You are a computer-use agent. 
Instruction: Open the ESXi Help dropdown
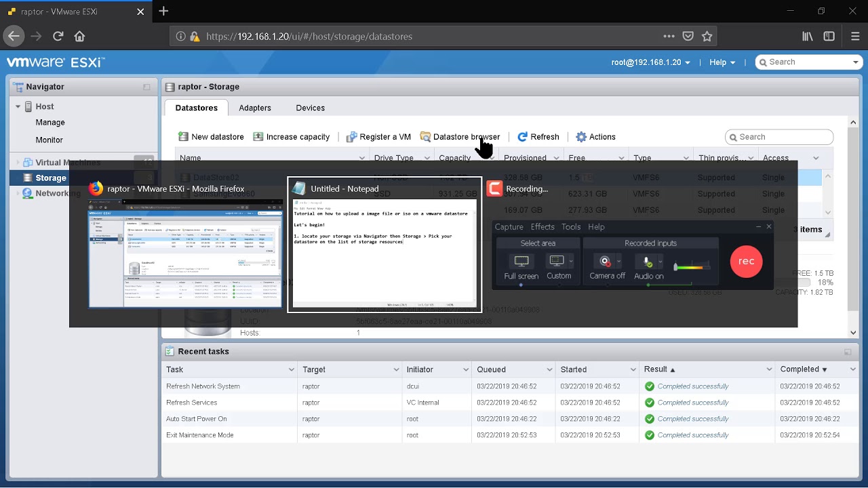[722, 62]
